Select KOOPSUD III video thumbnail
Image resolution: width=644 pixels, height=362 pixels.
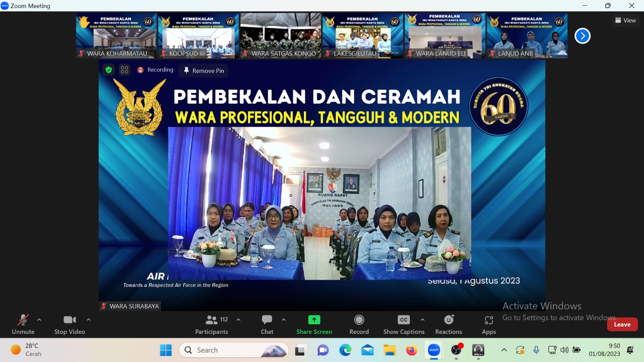coord(198,35)
